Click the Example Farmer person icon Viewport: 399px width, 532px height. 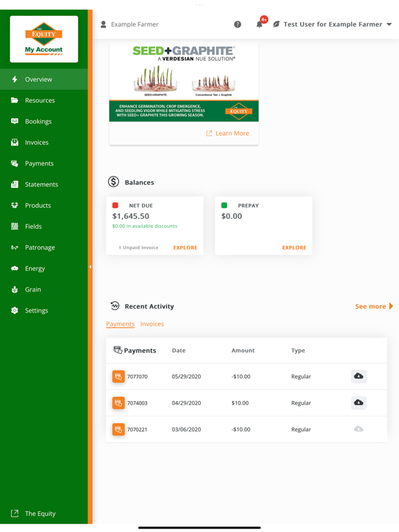pyautogui.click(x=103, y=24)
